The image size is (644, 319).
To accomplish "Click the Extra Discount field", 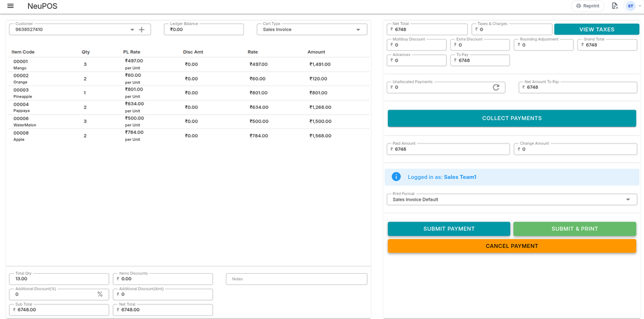I will tap(480, 45).
